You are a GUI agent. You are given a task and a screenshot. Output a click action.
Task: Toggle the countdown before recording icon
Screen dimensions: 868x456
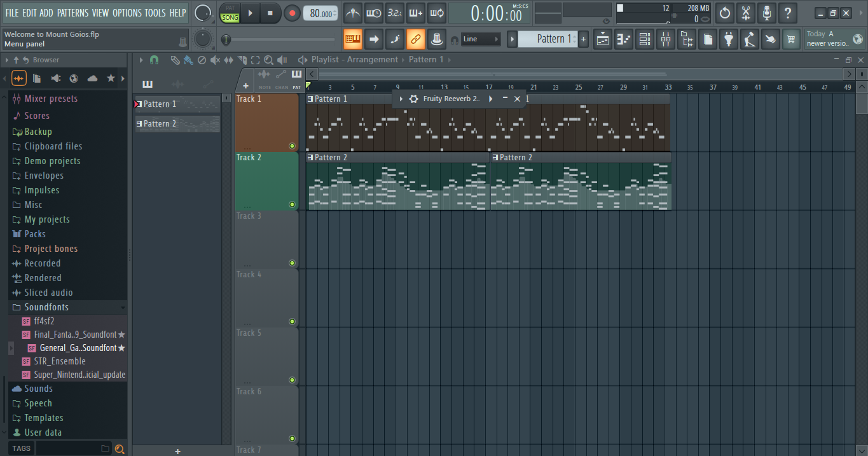[395, 13]
